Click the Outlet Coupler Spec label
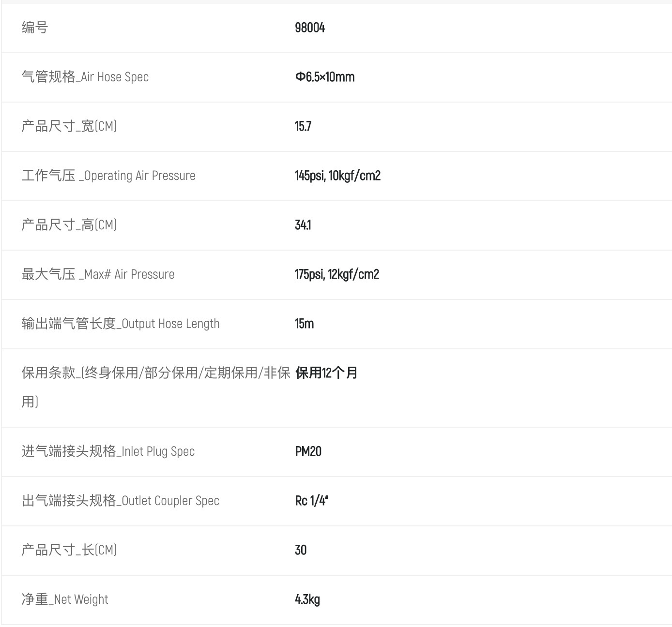The height and width of the screenshot is (627, 672). tap(121, 501)
